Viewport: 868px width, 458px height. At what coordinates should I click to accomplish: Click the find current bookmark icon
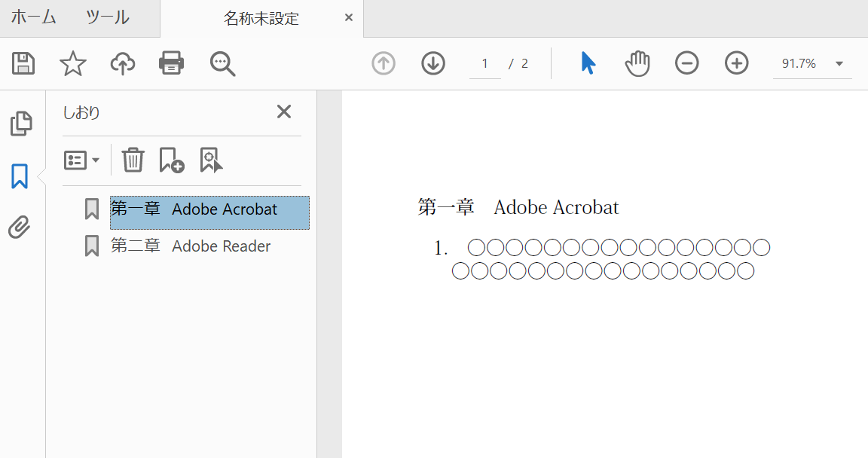(211, 160)
